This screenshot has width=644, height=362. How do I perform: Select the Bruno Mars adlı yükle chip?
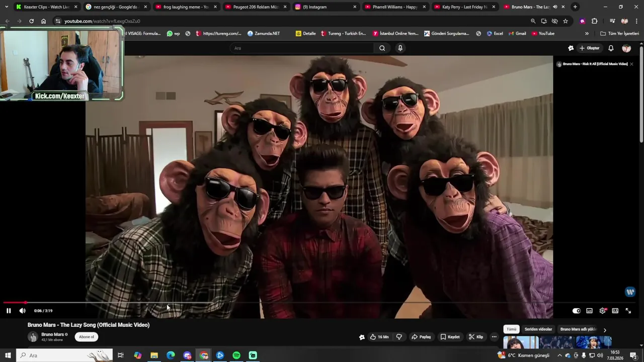(578, 329)
